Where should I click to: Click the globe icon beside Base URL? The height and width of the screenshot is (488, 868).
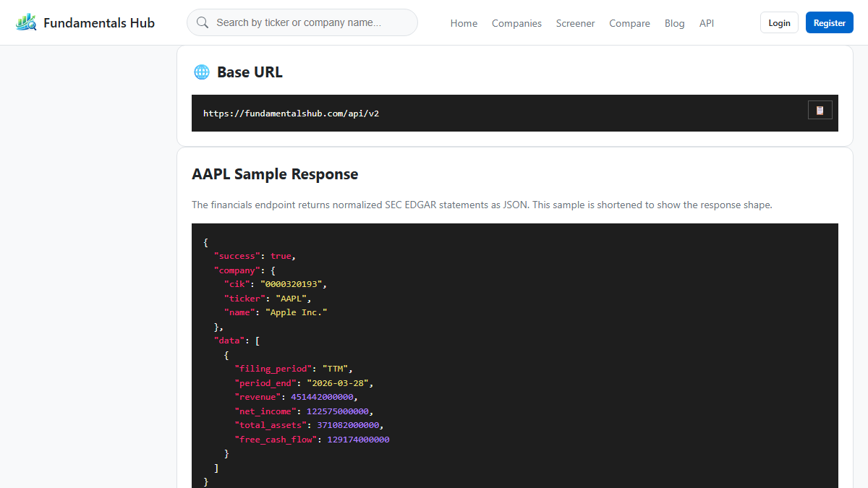[x=202, y=72]
